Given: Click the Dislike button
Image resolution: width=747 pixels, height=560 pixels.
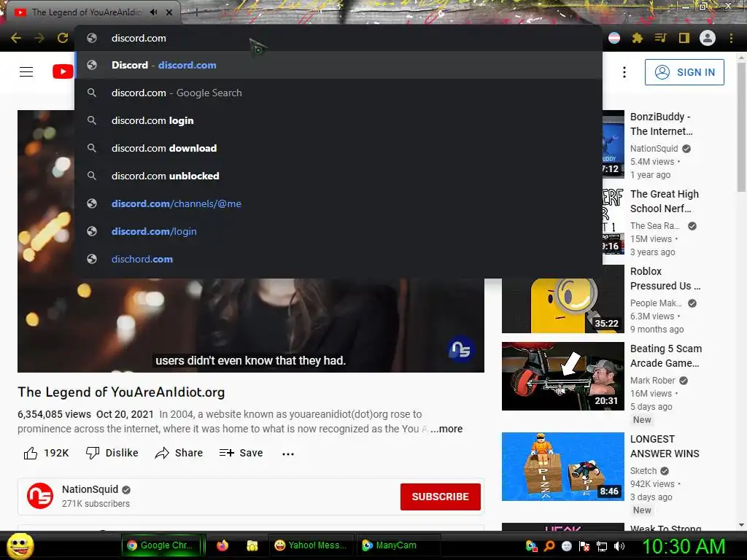Looking at the screenshot, I should [x=112, y=453].
